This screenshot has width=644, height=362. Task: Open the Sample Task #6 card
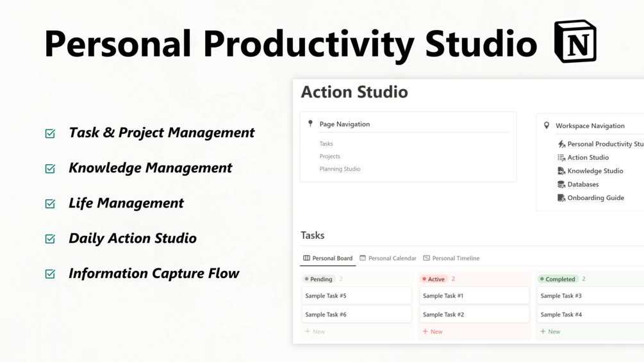(x=356, y=315)
